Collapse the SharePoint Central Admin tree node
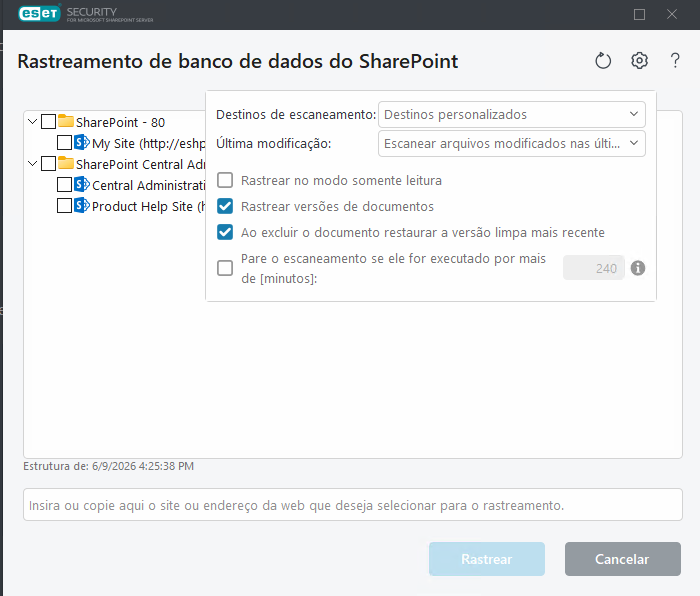This screenshot has width=700, height=596. pyautogui.click(x=32, y=163)
